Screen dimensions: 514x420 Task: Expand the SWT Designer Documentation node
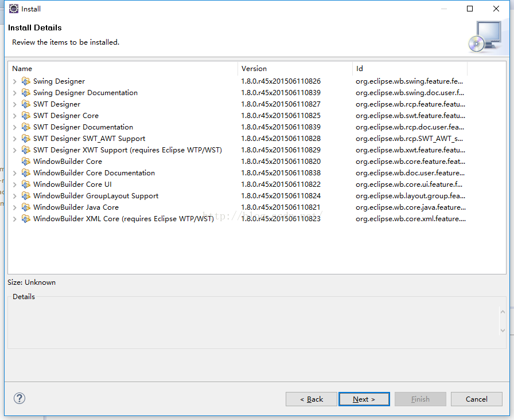(x=14, y=127)
